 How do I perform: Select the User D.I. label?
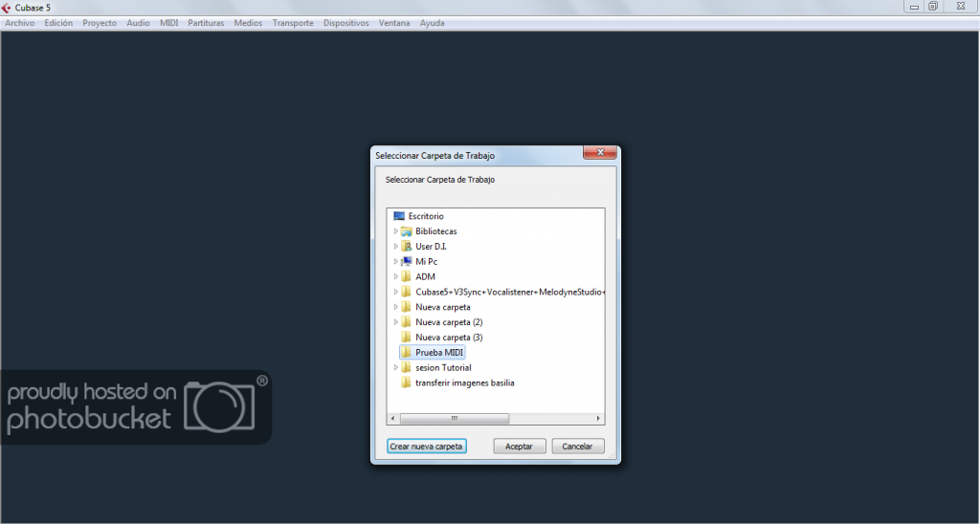[x=432, y=247]
